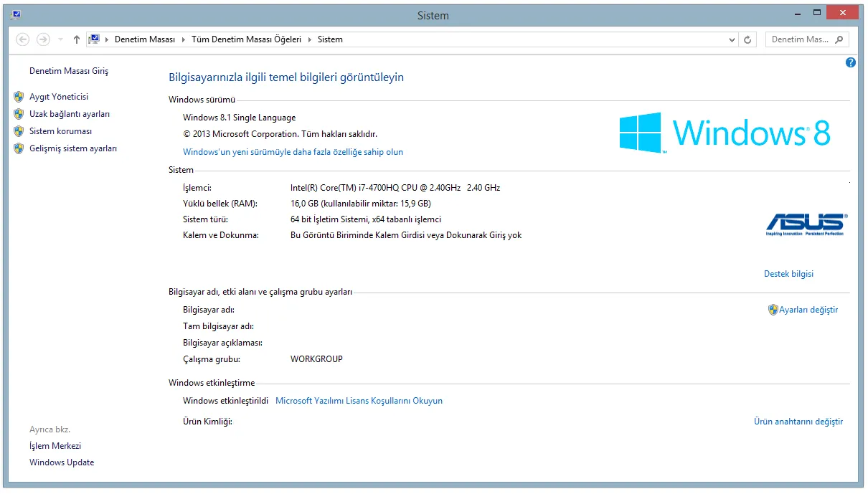868x494 pixels.
Task: Open help with blue question icon
Action: (851, 62)
